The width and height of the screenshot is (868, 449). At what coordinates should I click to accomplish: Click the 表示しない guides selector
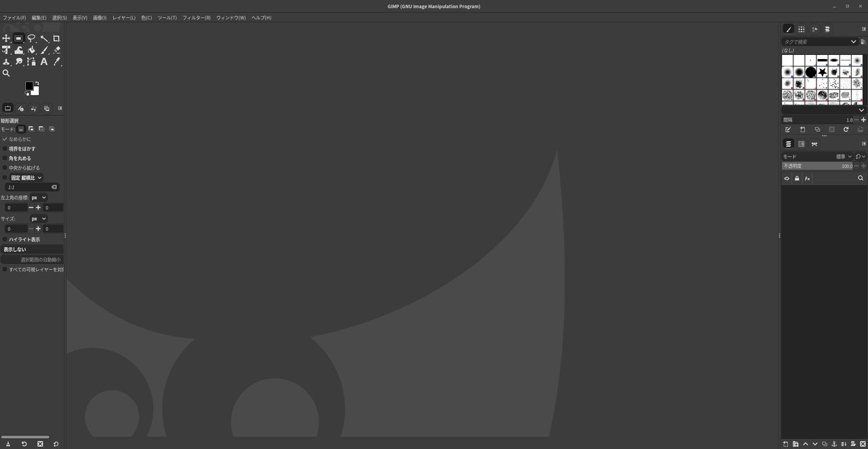32,250
